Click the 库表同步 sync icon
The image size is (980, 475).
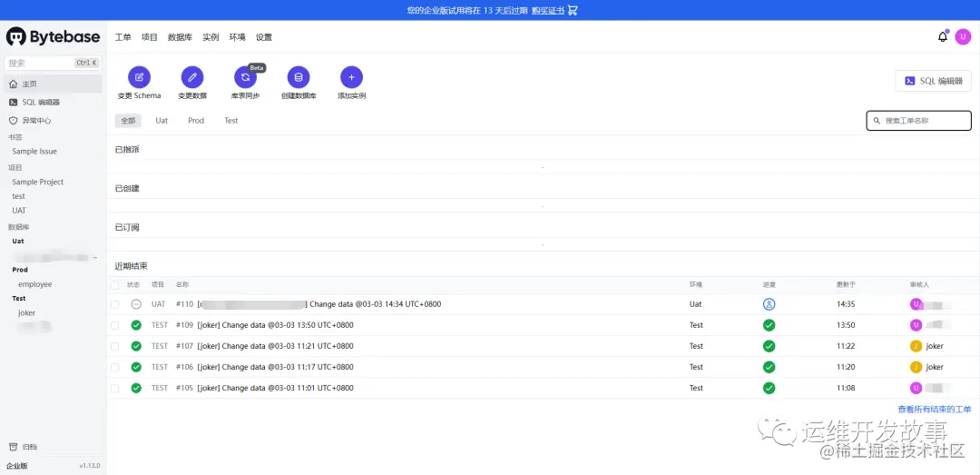pyautogui.click(x=245, y=77)
